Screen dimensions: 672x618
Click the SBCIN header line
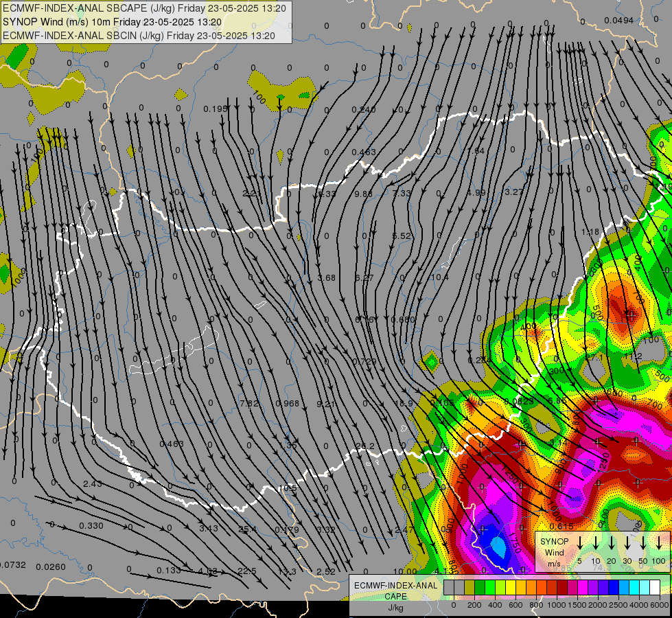point(139,36)
